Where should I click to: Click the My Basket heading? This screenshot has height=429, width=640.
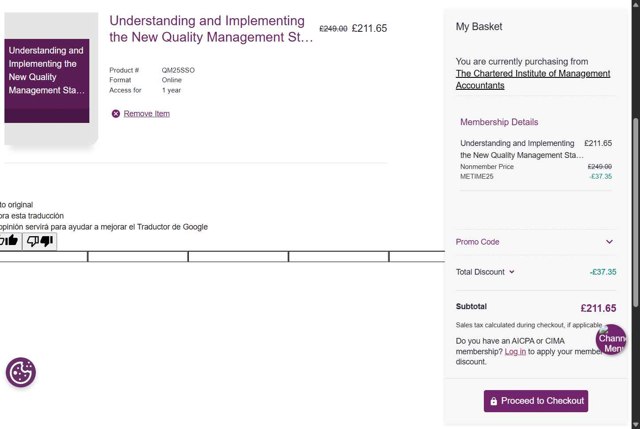(x=479, y=27)
